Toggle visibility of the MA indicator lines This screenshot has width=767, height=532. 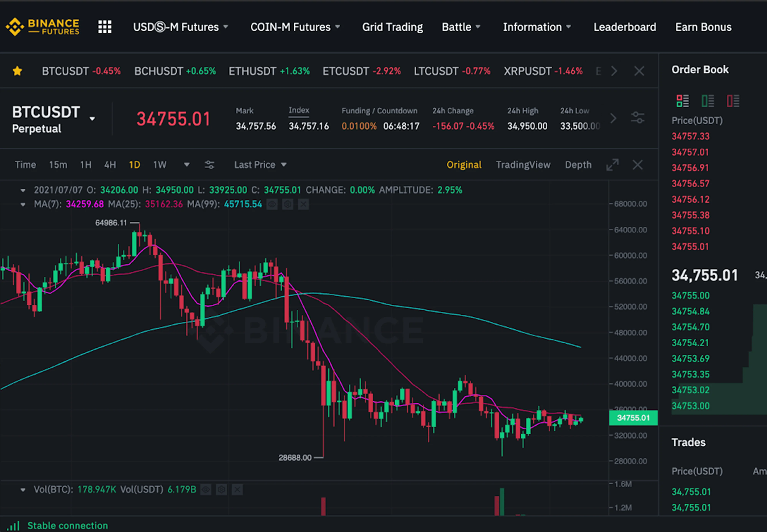pos(272,204)
